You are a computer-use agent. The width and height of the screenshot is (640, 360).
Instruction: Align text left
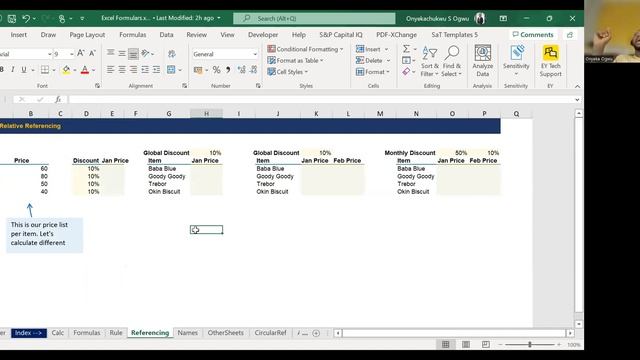click(x=111, y=70)
